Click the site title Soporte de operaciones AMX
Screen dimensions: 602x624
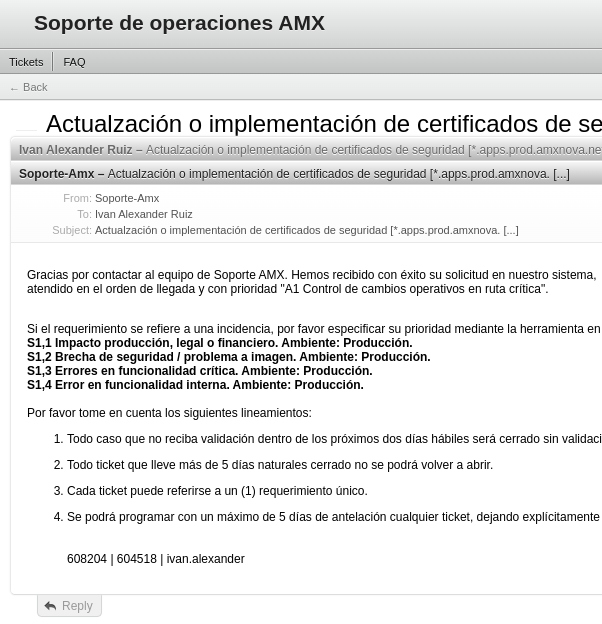pyautogui.click(x=179, y=23)
